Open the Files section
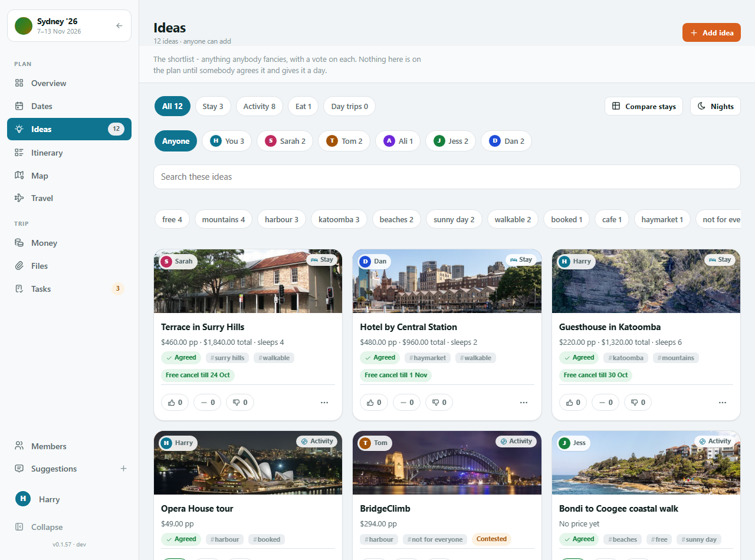This screenshot has height=560, width=755. (69, 266)
